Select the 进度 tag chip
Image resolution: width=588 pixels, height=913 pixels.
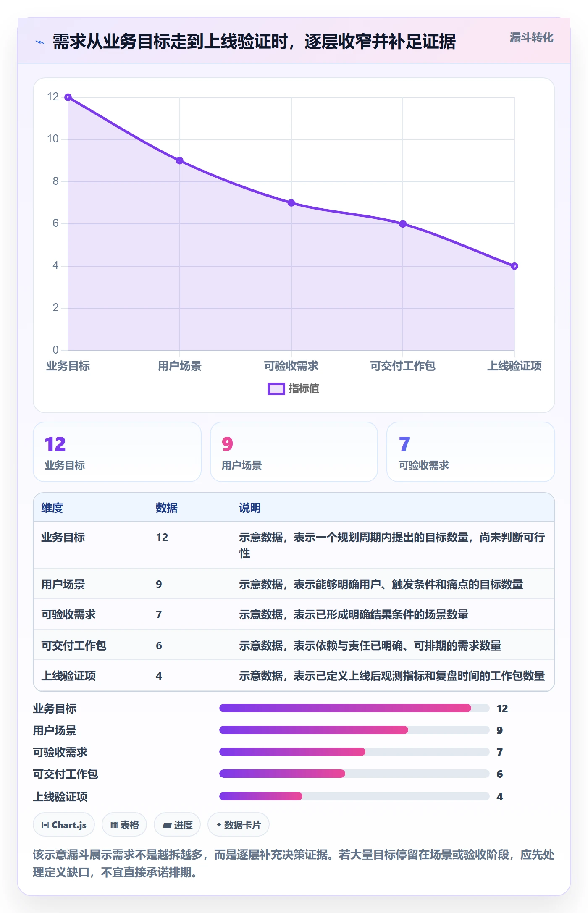tap(177, 825)
